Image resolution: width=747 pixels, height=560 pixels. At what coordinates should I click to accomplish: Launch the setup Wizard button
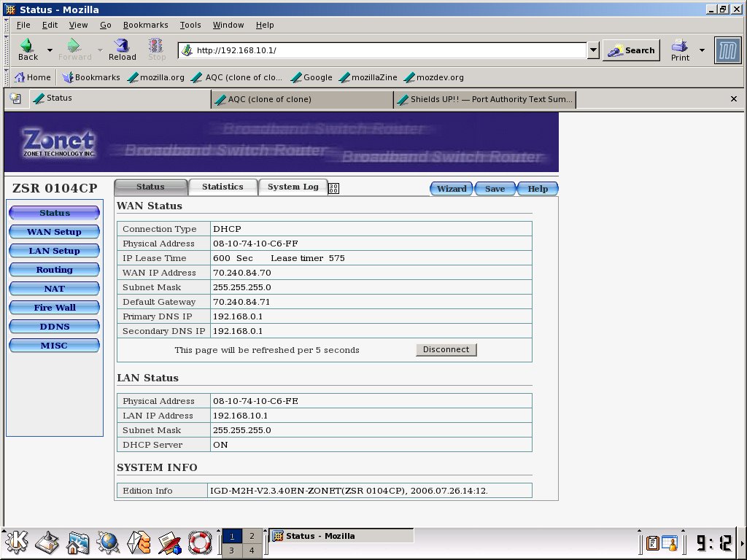coord(451,189)
